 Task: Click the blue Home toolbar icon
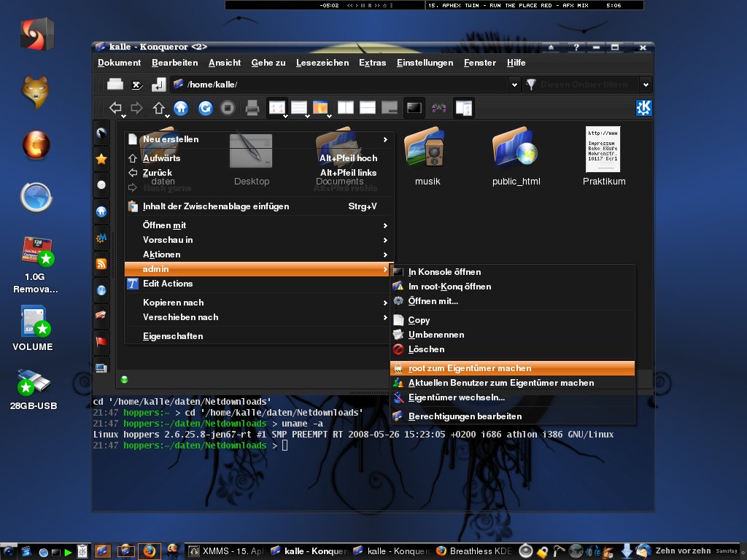click(x=181, y=108)
